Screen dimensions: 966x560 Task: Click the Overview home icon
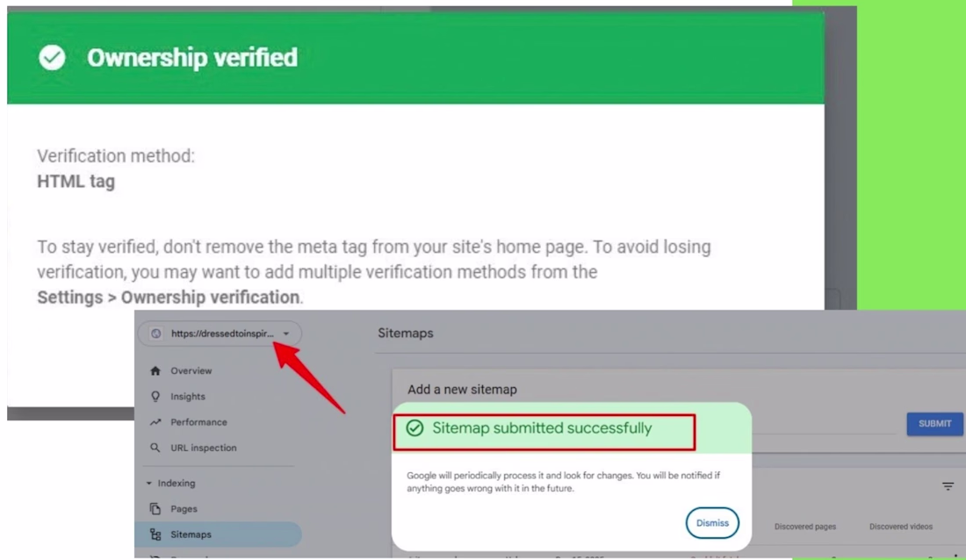[155, 371]
